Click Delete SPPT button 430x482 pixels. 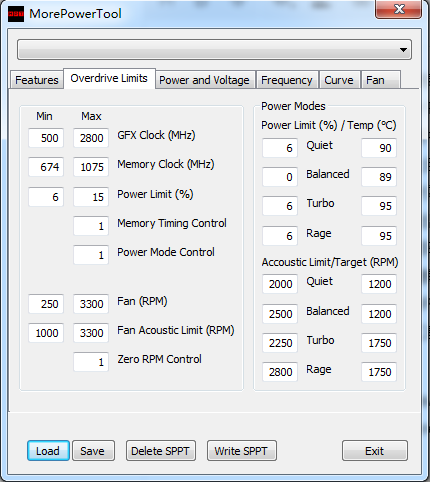pos(161,451)
